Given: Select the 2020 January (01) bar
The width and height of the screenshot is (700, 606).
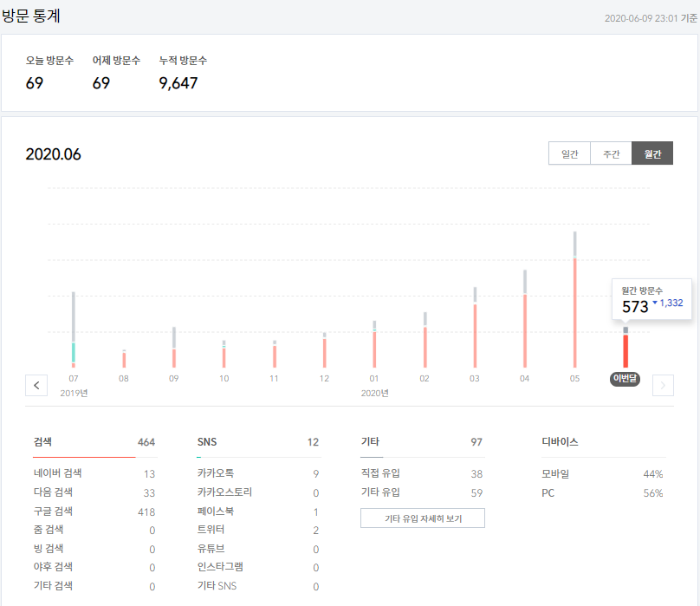Looking at the screenshot, I should click(x=374, y=344).
